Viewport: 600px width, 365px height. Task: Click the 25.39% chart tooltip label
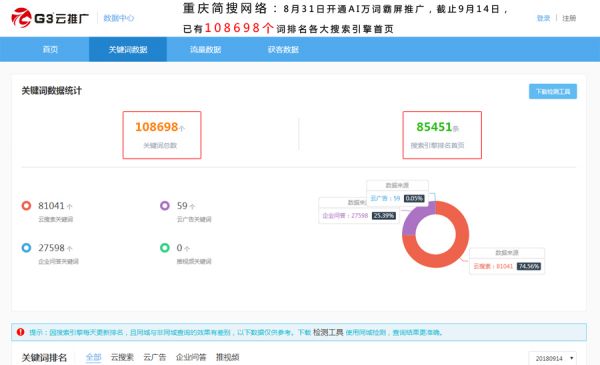tap(384, 215)
